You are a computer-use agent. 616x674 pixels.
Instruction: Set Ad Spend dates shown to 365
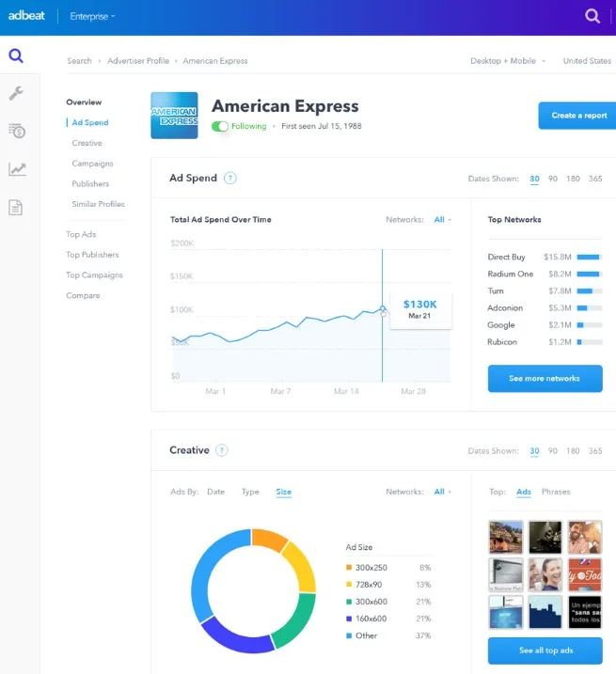(595, 179)
